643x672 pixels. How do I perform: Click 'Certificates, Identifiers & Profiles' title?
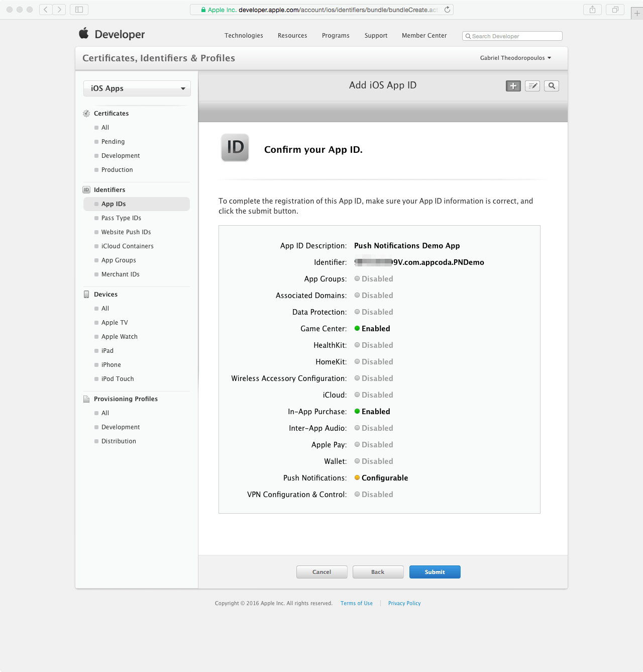click(159, 58)
